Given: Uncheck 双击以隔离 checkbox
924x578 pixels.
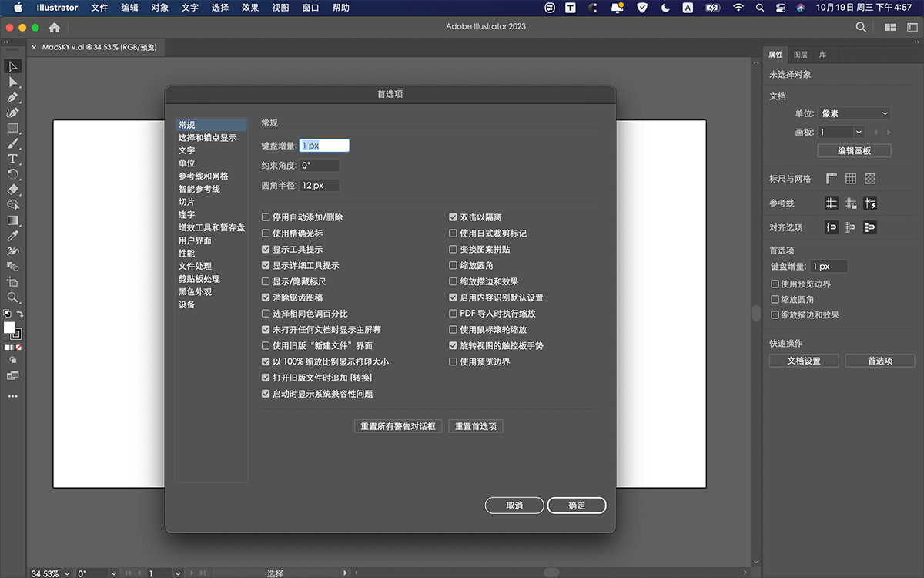Looking at the screenshot, I should 454,217.
